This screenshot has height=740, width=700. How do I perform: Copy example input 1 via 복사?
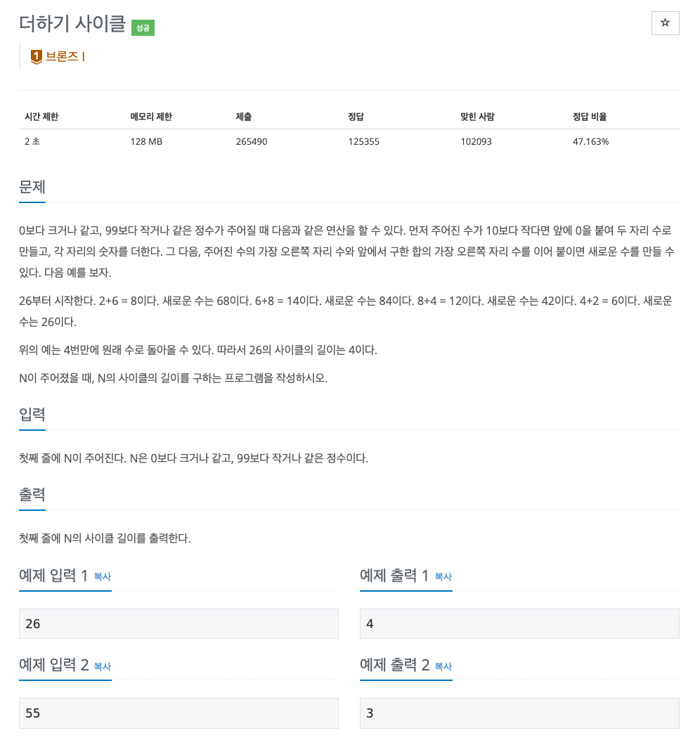(x=103, y=576)
